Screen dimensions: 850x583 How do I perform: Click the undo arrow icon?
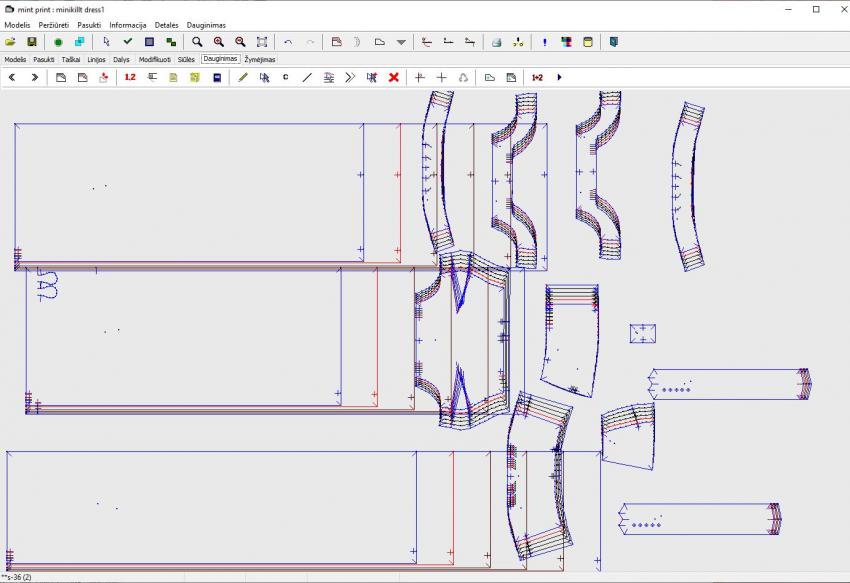[x=288, y=42]
